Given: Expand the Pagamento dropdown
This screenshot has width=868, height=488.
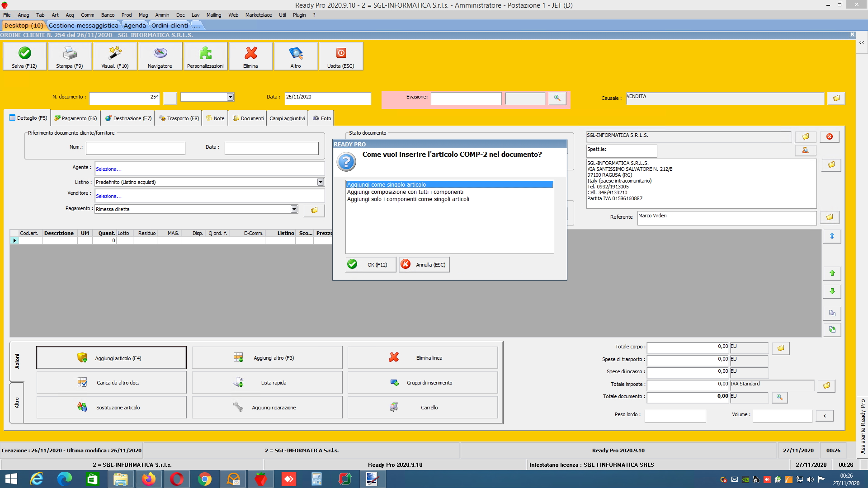Looking at the screenshot, I should [294, 209].
